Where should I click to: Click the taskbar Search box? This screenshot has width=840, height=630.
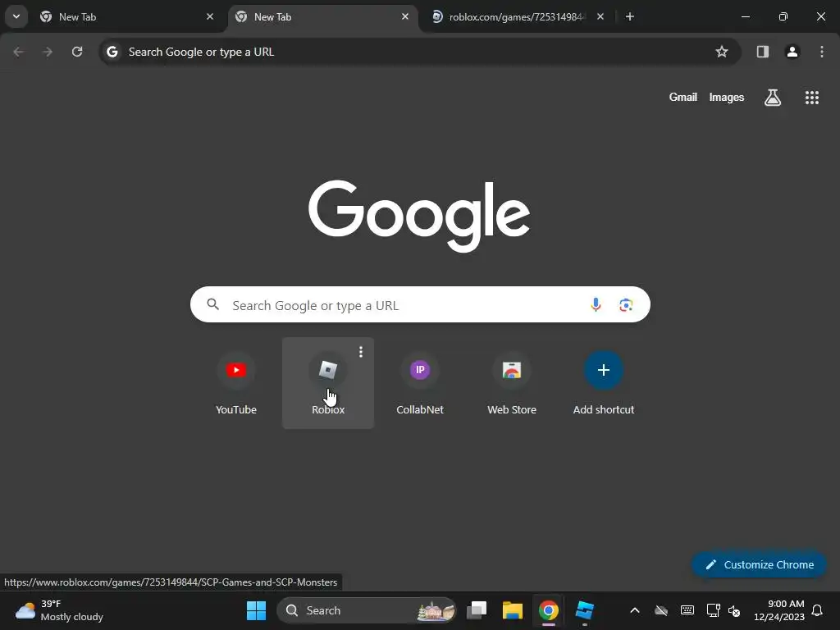point(367,610)
